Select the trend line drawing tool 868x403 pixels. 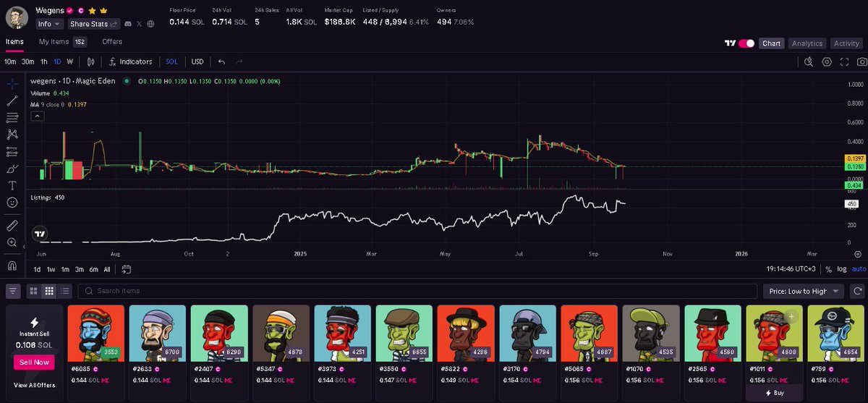click(x=12, y=101)
